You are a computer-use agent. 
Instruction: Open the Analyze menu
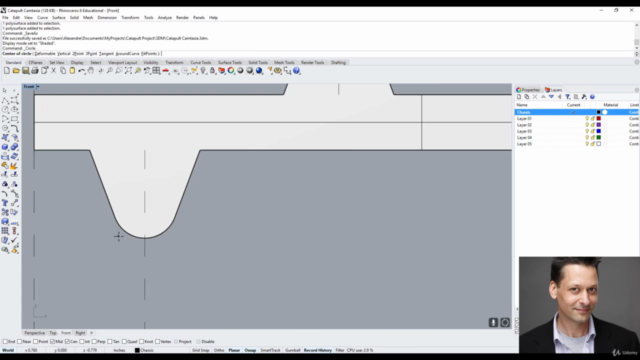165,18
